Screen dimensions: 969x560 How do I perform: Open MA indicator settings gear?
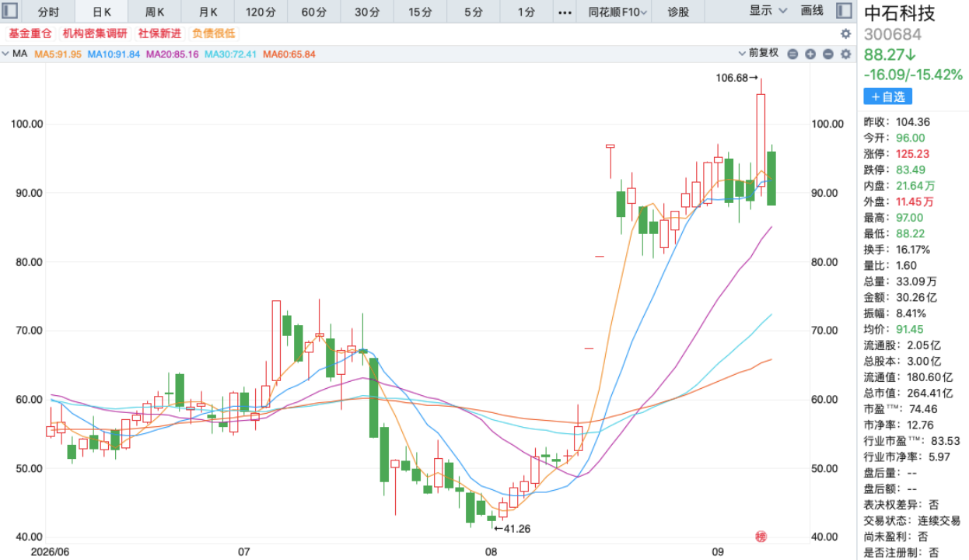pyautogui.click(x=845, y=54)
